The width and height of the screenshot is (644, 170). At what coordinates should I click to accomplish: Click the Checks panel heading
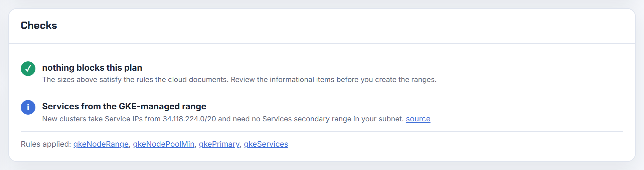point(39,25)
